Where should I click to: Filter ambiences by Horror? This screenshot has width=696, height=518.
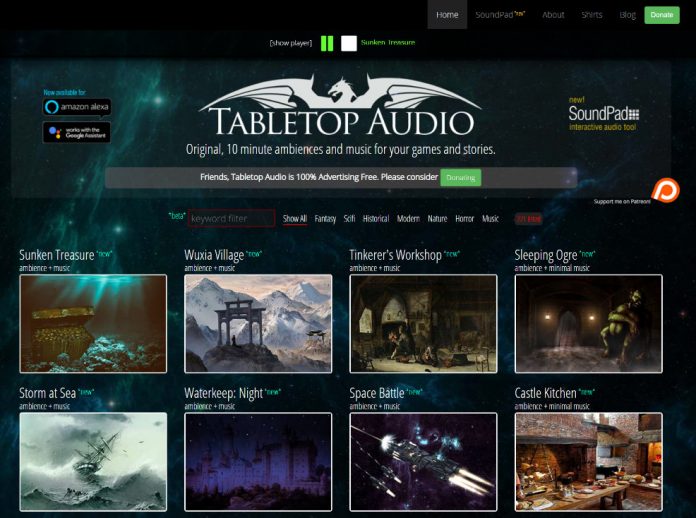464,219
